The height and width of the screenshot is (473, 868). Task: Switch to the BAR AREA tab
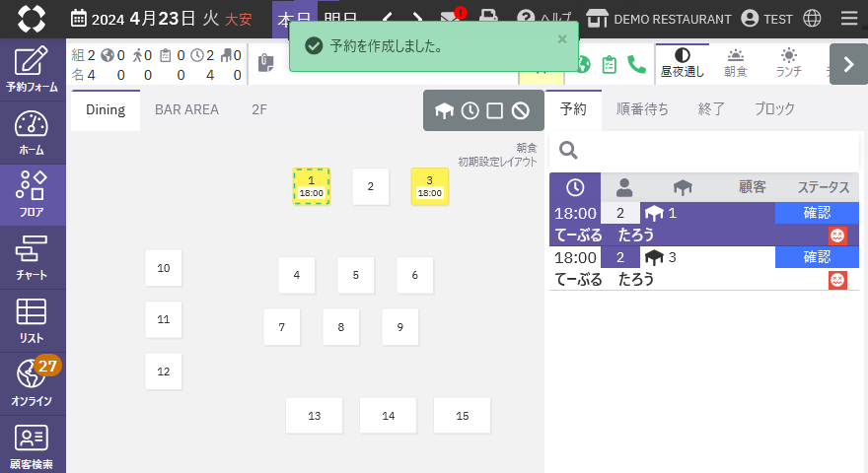[x=186, y=109]
